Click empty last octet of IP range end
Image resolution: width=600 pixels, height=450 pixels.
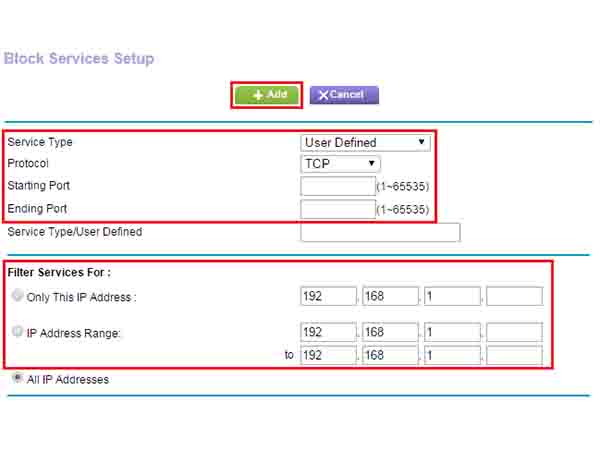click(x=514, y=355)
